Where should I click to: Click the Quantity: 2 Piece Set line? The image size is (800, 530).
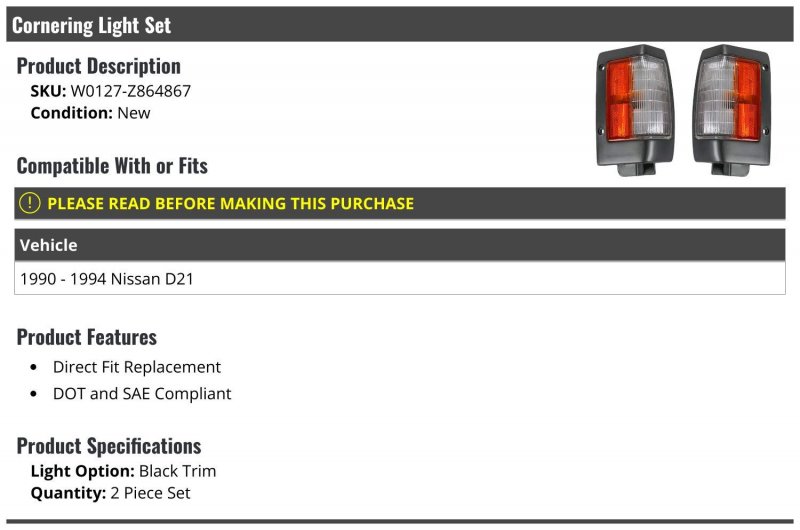click(110, 493)
